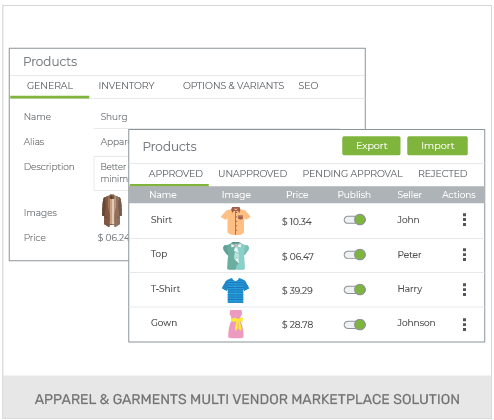Click seller name Peter

409,255
